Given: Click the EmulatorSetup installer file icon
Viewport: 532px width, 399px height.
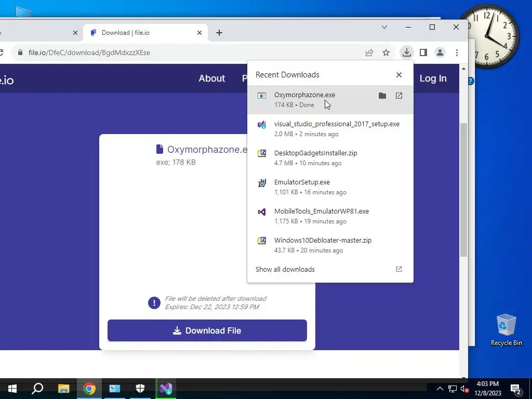Looking at the screenshot, I should 262,183.
